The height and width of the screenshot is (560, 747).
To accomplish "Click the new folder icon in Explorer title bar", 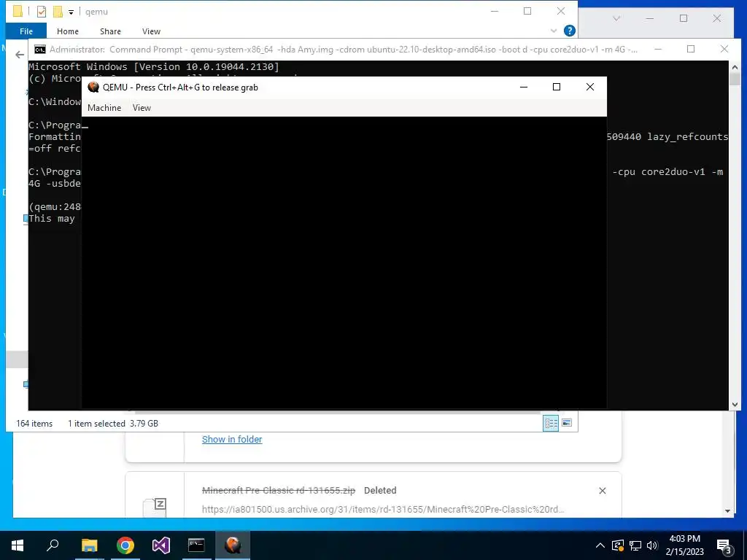I will [58, 12].
